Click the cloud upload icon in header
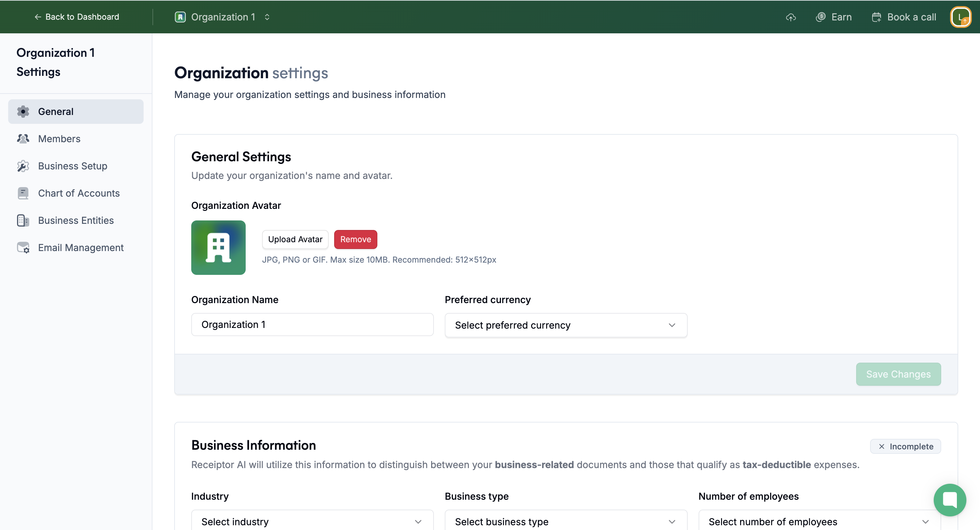Screen dimensions: 980x530 tap(791, 17)
